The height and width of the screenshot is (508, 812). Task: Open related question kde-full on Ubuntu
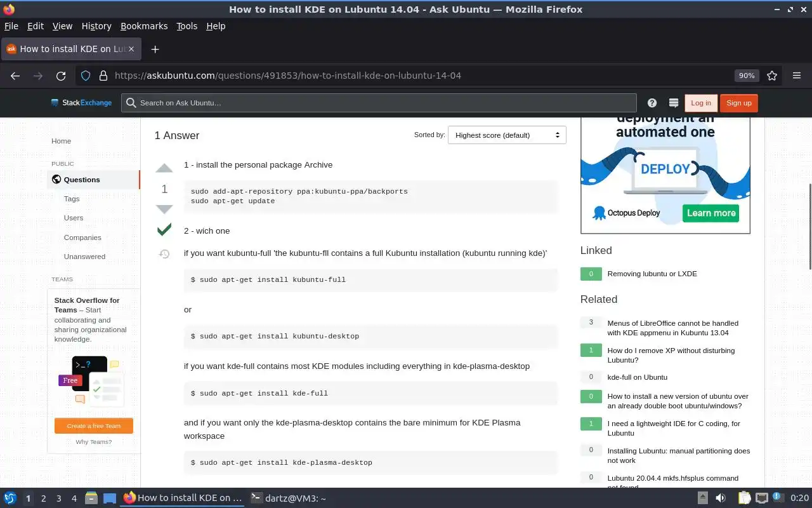[x=638, y=377]
